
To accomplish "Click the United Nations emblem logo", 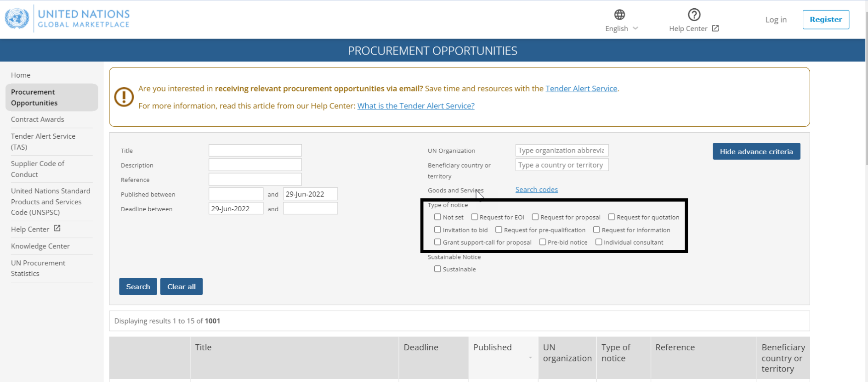I will 17,19.
